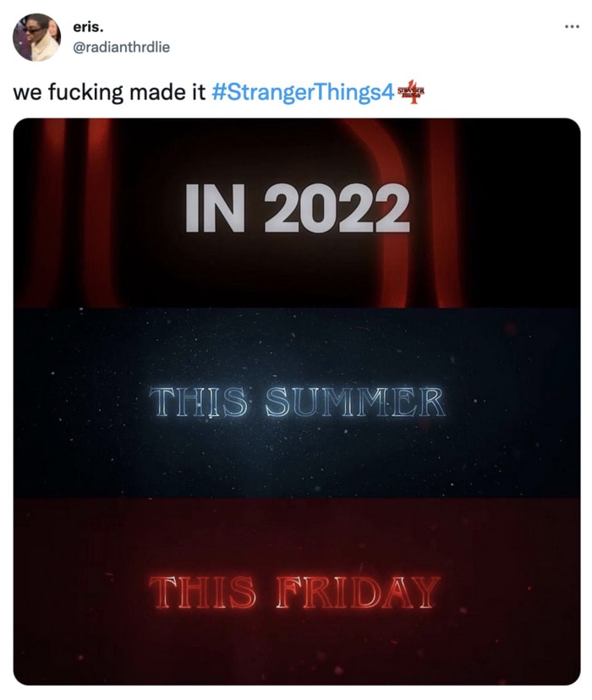Click the red glowing word FRIDAY

[x=358, y=593]
